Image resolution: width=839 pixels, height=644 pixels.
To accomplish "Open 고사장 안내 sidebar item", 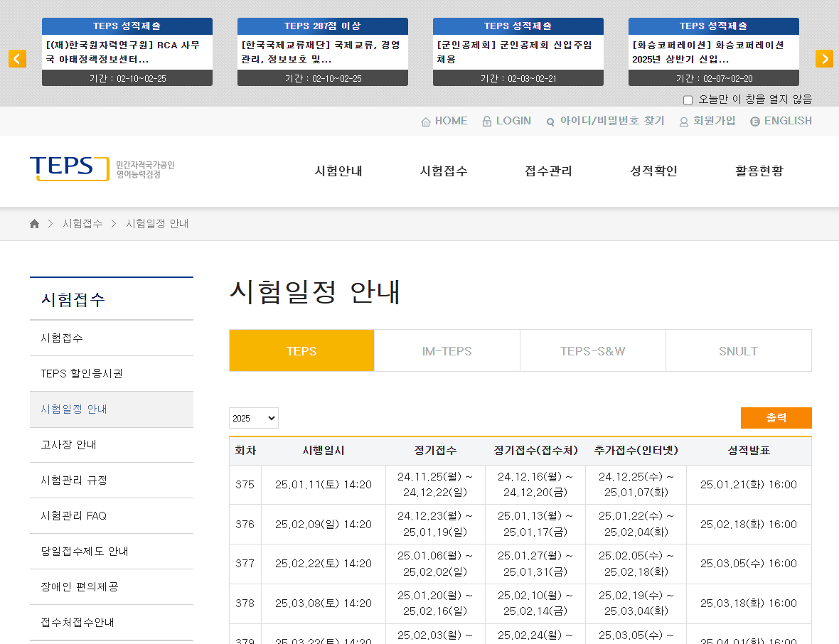I will pos(112,444).
